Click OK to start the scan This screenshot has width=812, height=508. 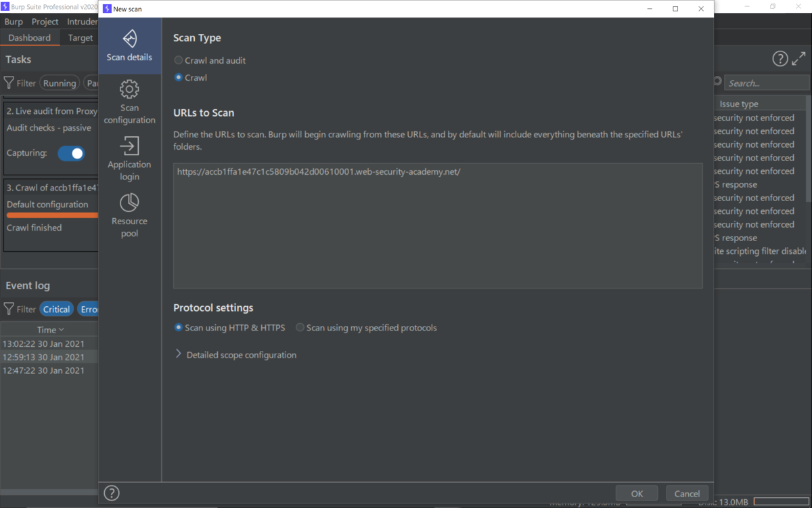click(x=637, y=494)
